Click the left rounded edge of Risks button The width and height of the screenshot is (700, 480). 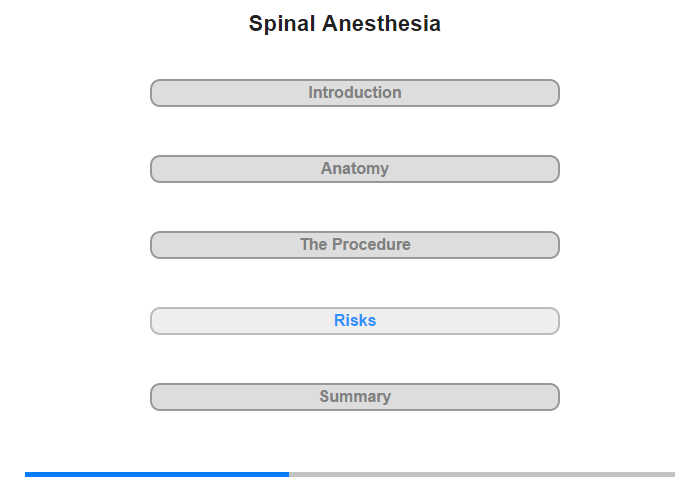(156, 321)
